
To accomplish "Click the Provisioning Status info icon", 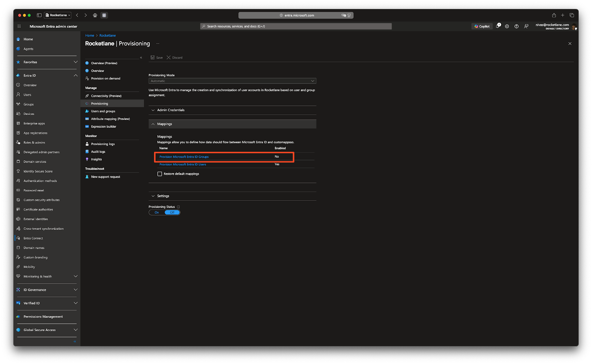I will click(x=178, y=207).
